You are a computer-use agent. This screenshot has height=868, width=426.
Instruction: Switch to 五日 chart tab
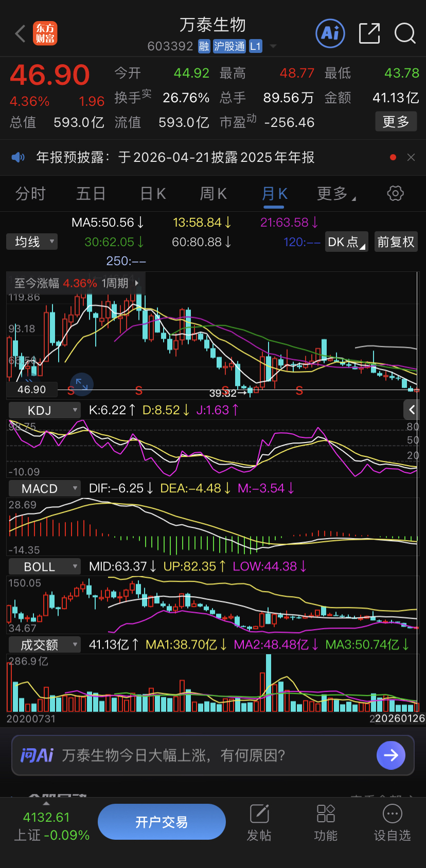point(91,194)
